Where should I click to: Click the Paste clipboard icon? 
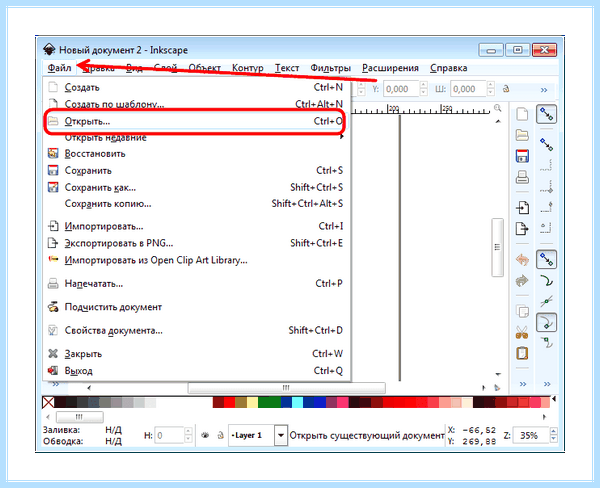(522, 353)
